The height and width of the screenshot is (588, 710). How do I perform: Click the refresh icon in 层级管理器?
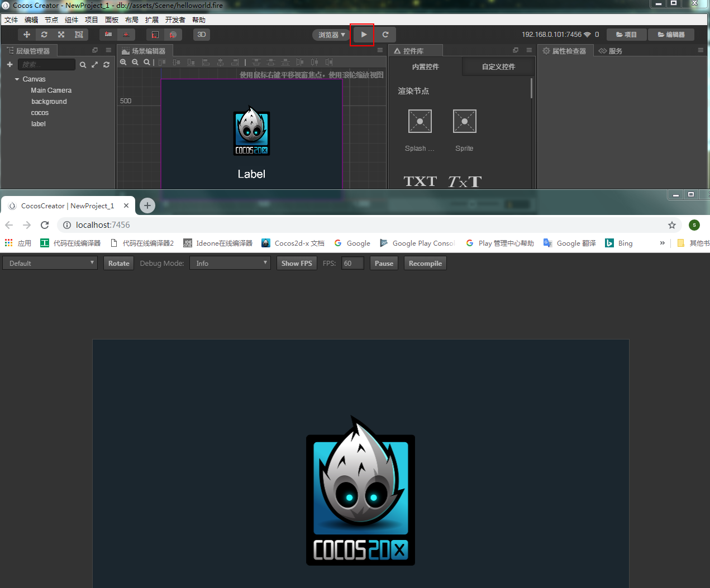[106, 64]
